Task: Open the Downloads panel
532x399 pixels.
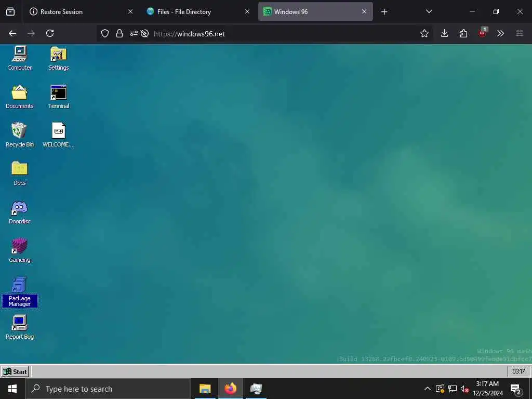Action: coord(445,33)
